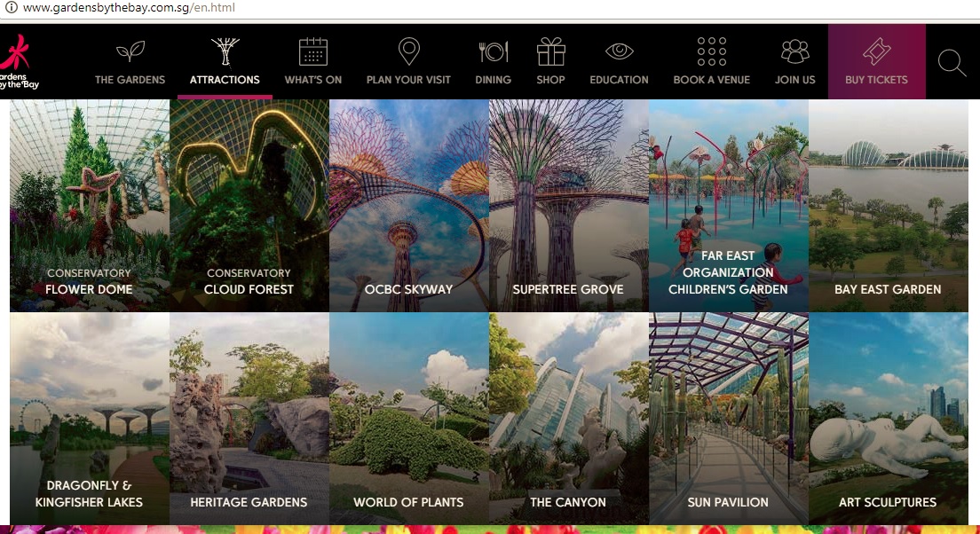Open the Attractions menu tab
The height and width of the screenshot is (534, 980).
pos(225,79)
